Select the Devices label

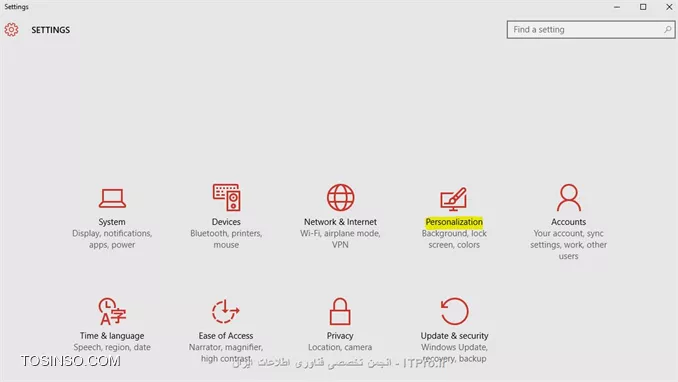point(226,221)
